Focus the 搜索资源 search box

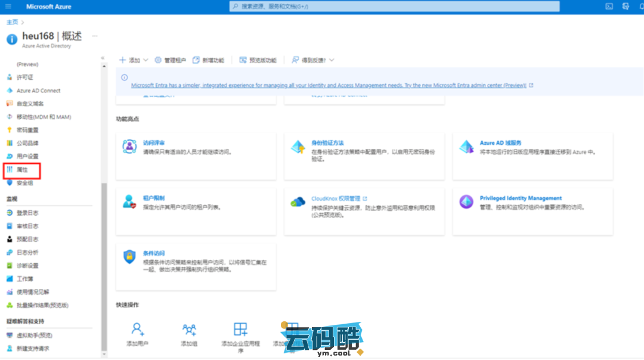click(394, 7)
